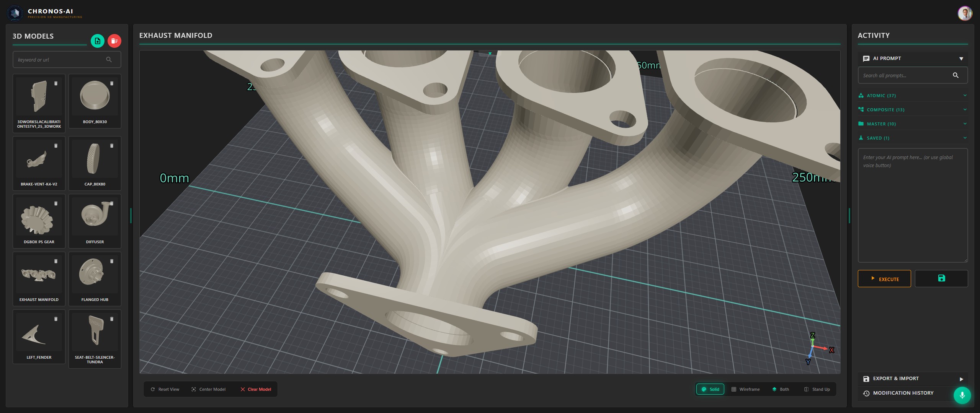Click the Export & Import disk icon
Viewport: 980px width, 413px height.
pos(866,379)
